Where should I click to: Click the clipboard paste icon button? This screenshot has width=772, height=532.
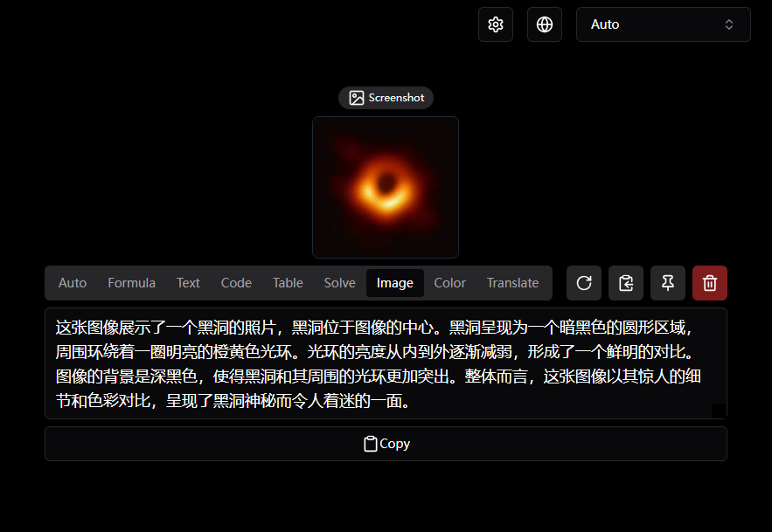coord(626,283)
